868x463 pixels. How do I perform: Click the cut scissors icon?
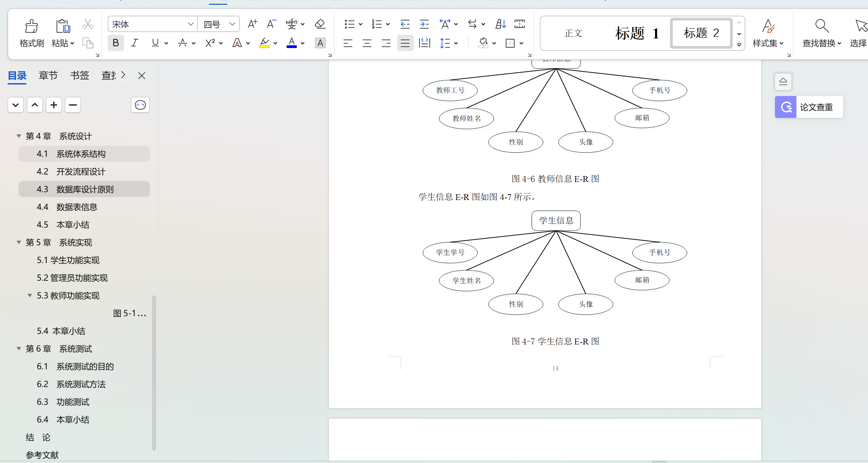pyautogui.click(x=88, y=24)
